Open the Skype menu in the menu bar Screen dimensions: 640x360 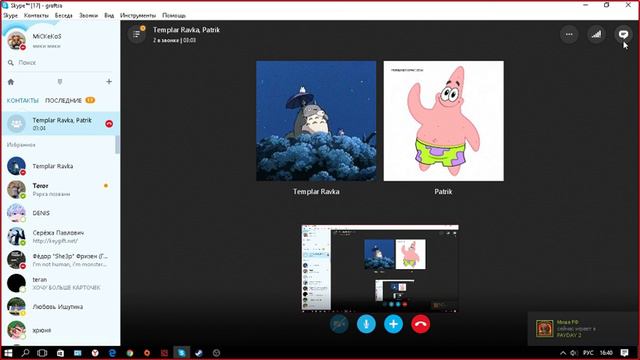[x=11, y=15]
